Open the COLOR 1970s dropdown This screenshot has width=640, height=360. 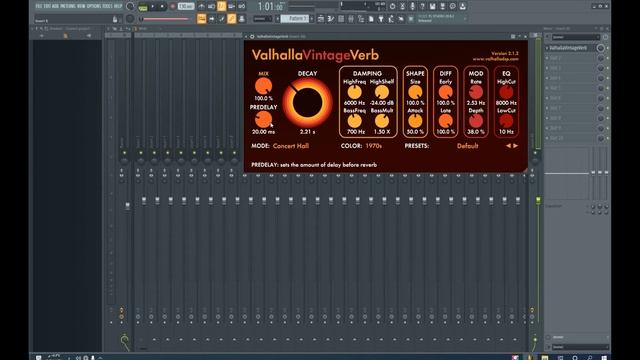[373, 146]
